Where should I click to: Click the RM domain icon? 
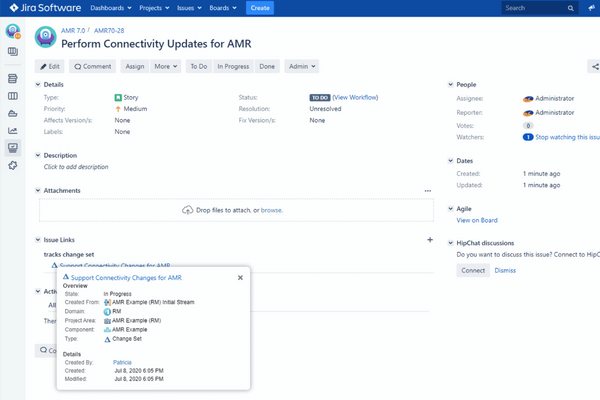[x=107, y=312]
